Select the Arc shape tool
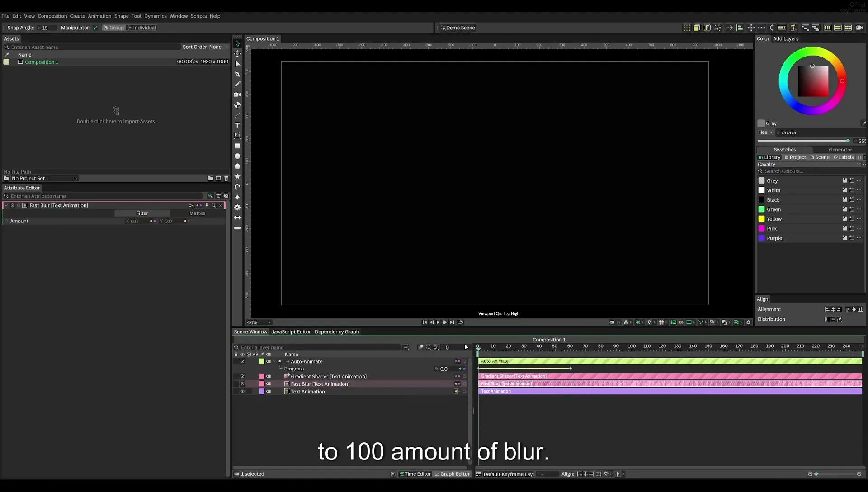 coord(237,187)
